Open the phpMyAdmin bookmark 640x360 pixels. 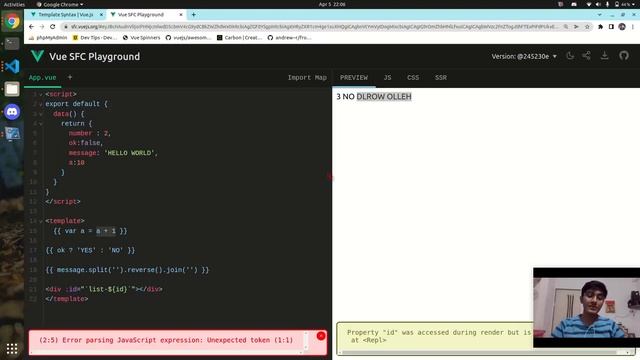(x=48, y=38)
